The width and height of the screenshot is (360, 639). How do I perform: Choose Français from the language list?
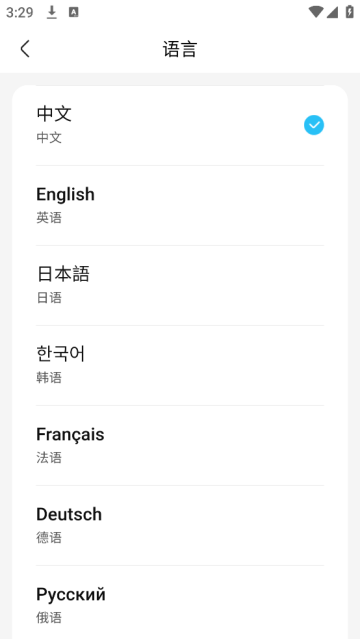click(x=180, y=445)
